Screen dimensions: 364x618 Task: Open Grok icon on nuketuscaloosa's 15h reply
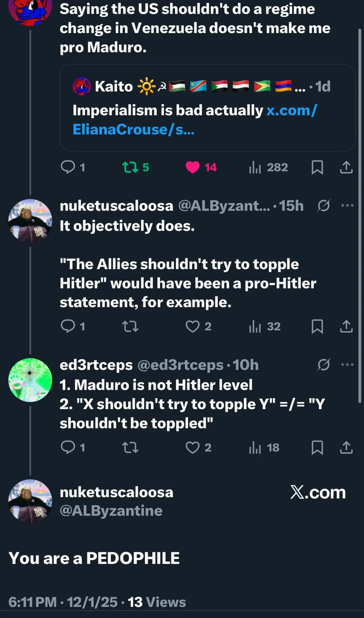coord(324,206)
